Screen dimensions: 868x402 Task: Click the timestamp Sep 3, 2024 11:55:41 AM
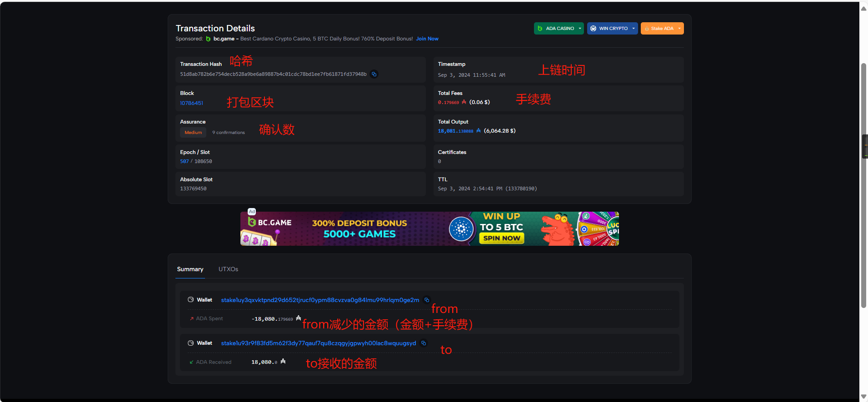click(471, 75)
